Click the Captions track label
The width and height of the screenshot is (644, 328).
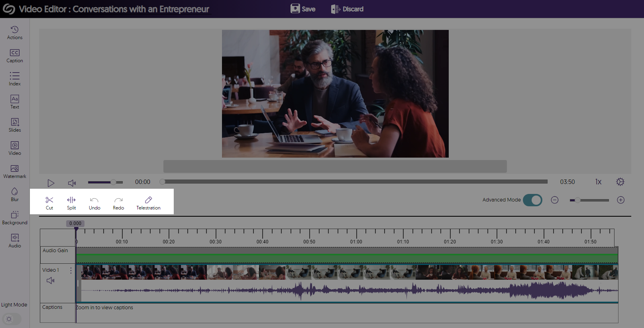tap(52, 307)
